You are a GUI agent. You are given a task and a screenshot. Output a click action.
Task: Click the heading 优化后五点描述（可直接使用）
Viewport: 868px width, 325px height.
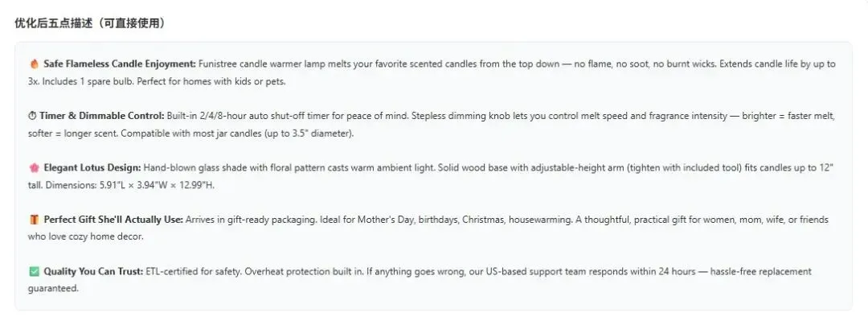coord(90,23)
